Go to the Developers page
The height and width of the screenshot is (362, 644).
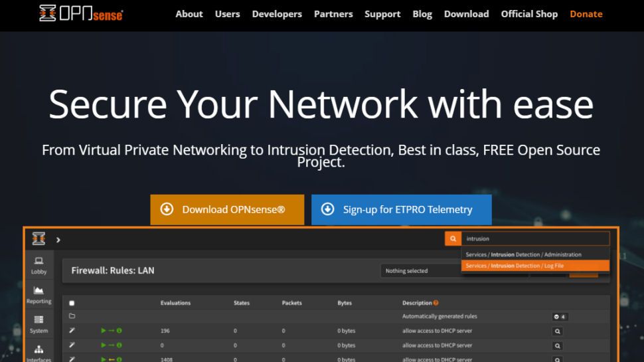(x=277, y=14)
